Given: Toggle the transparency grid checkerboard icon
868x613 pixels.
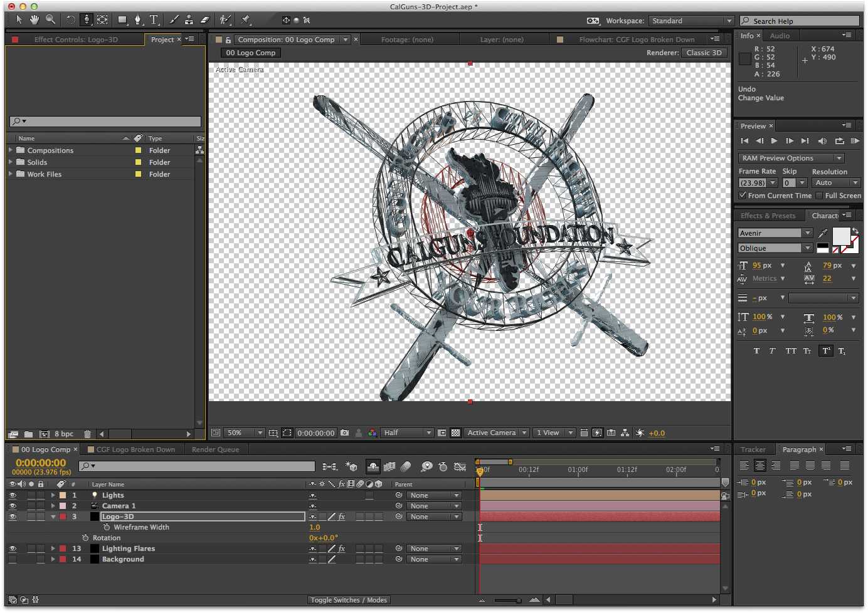Looking at the screenshot, I should [456, 433].
